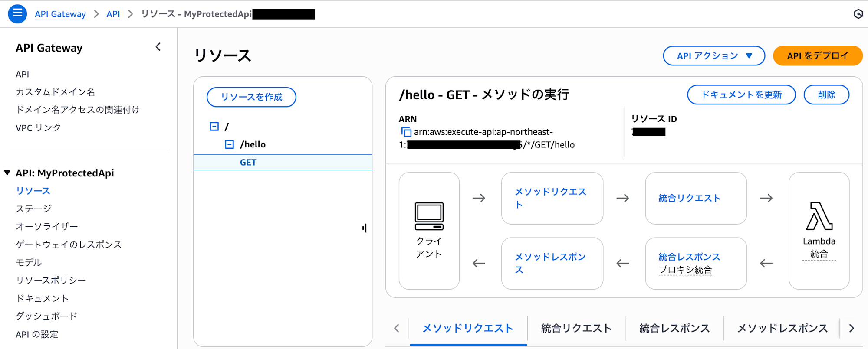Open the 統合リクエスト diagram box
Screen dimensions: 868x349
[696, 198]
